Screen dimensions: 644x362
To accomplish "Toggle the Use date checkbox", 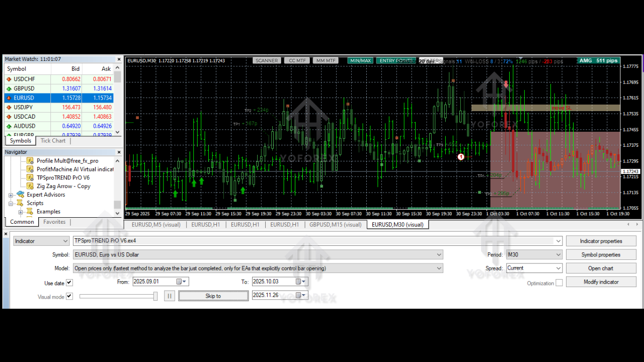I will (x=69, y=283).
